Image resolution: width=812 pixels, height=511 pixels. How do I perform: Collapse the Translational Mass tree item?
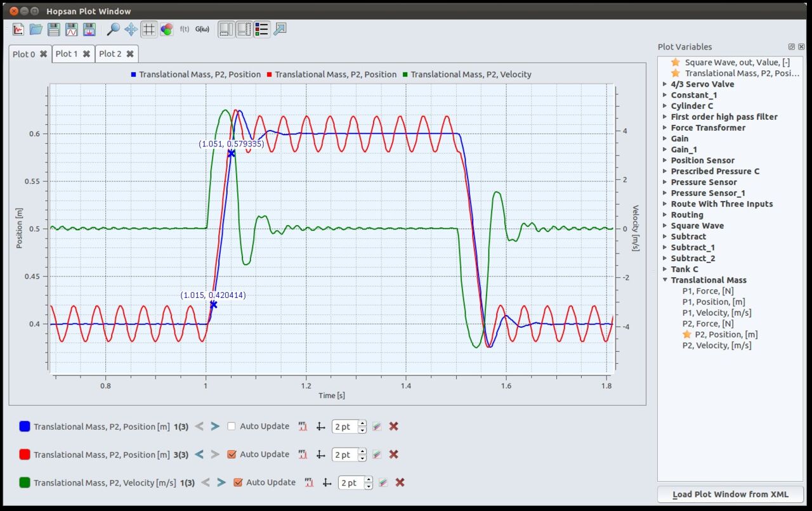[665, 280]
